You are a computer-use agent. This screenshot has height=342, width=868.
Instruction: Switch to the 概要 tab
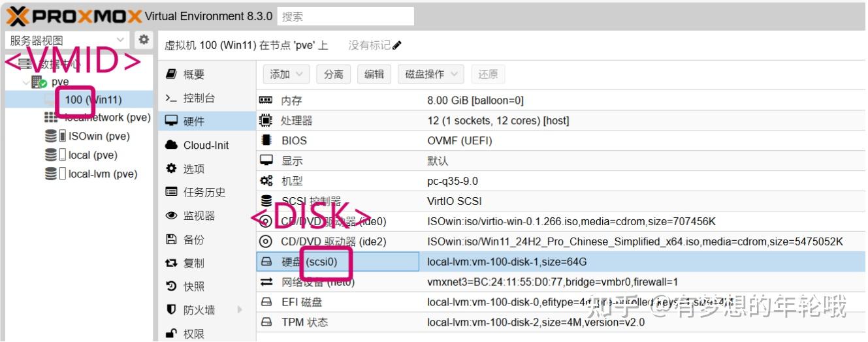coord(193,74)
